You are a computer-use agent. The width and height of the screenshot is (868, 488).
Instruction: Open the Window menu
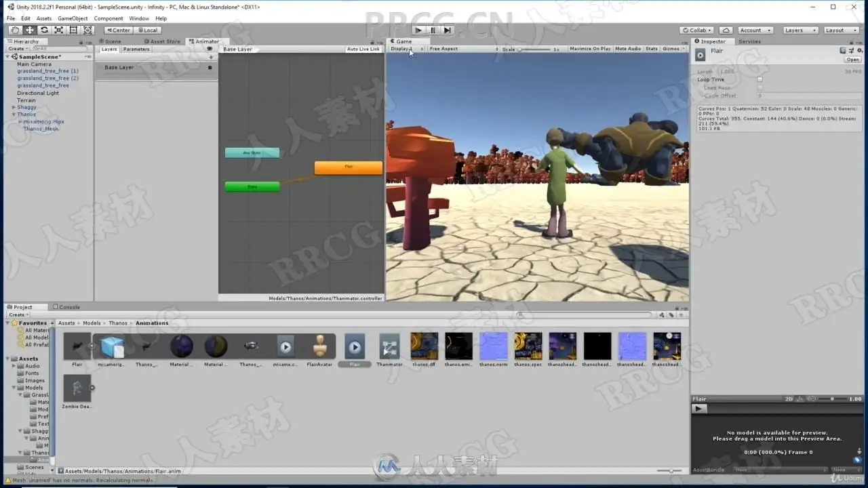click(x=139, y=18)
